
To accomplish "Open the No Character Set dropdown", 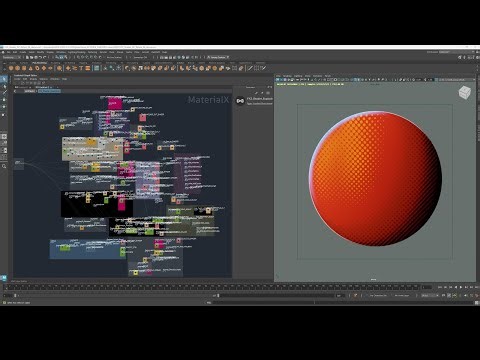I will coord(379,295).
